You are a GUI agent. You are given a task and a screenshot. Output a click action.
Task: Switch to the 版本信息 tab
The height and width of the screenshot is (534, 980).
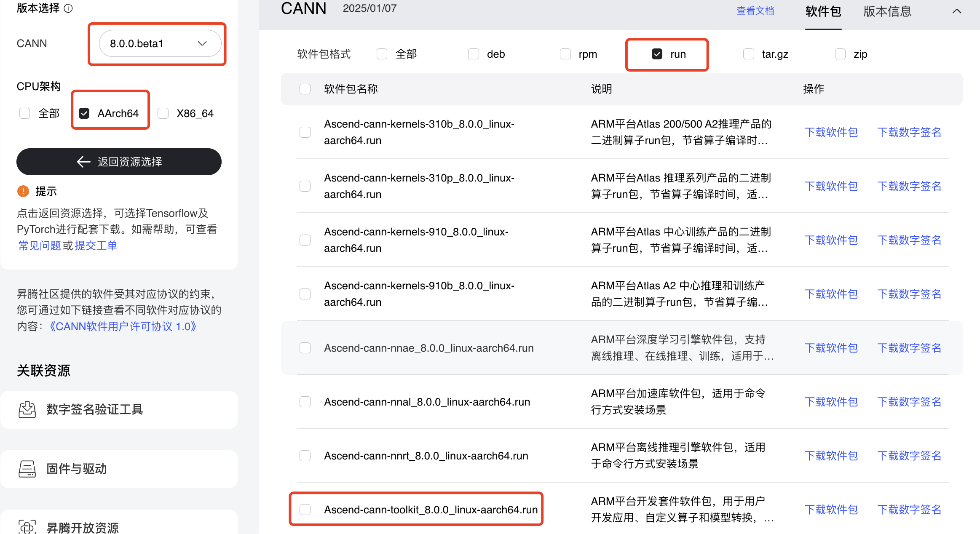887,11
